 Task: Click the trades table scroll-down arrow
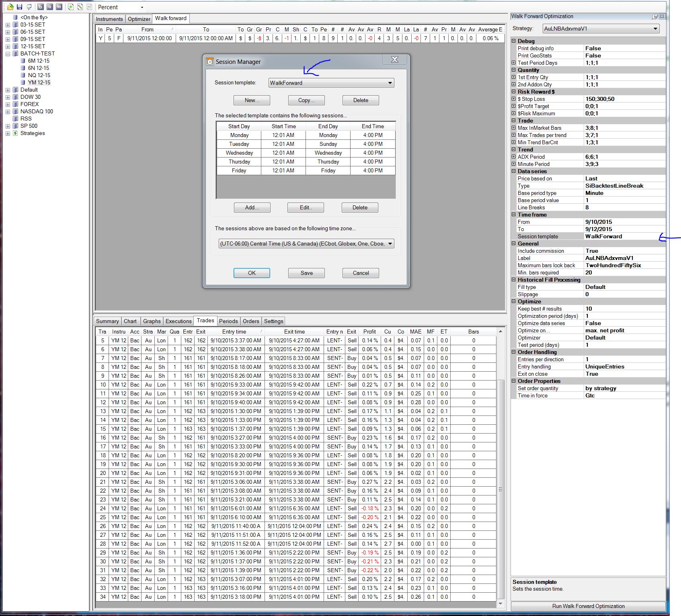(x=500, y=604)
